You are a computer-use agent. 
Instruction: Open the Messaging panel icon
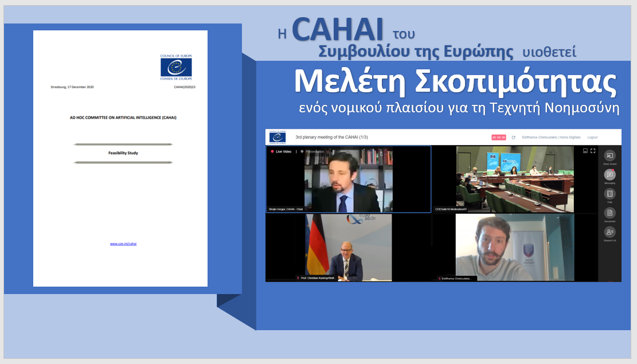609,175
